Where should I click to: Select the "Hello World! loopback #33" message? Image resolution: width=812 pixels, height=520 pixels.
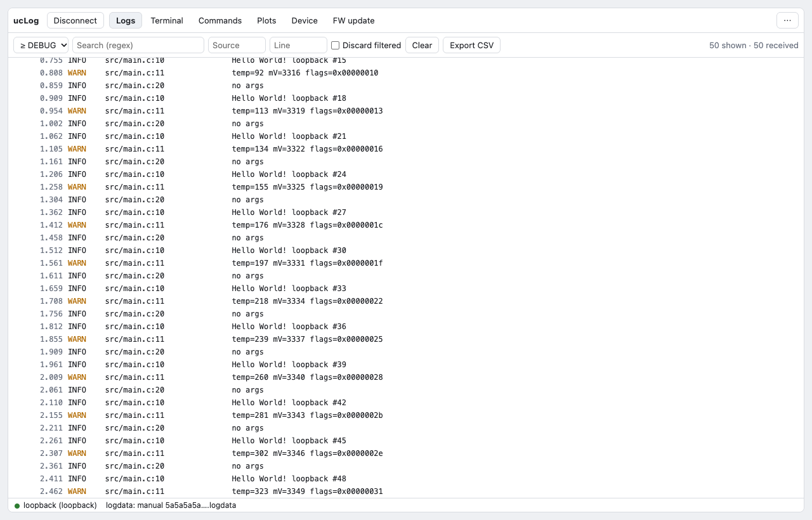[289, 289]
